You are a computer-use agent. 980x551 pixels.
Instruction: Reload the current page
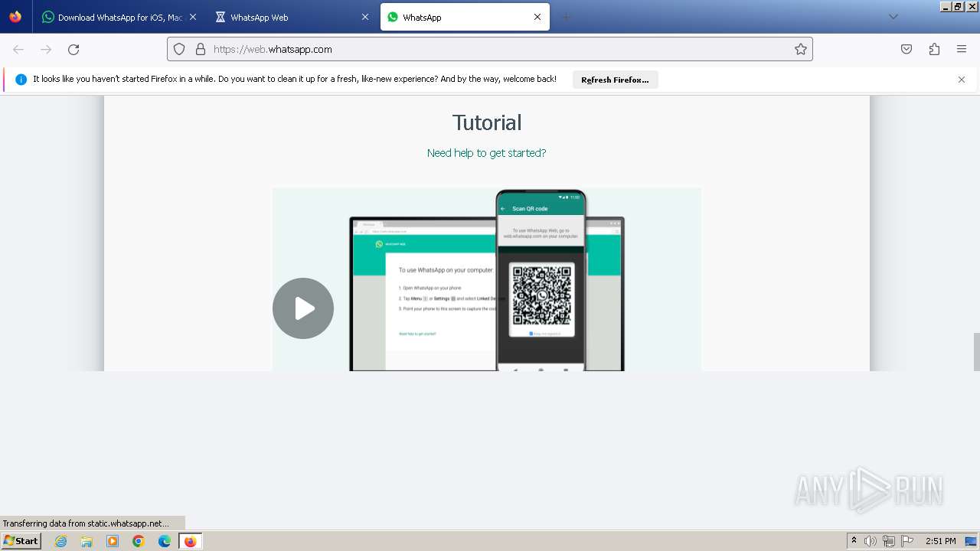point(73,49)
